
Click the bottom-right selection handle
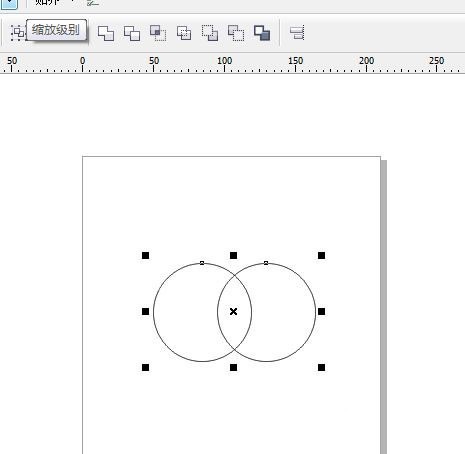(321, 368)
